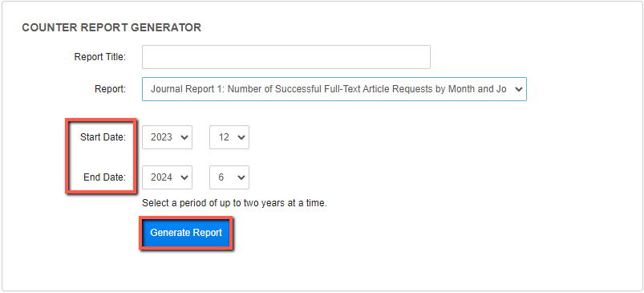Click the Report label next to dropdown
Screen dimensions: 644x293
coord(110,89)
